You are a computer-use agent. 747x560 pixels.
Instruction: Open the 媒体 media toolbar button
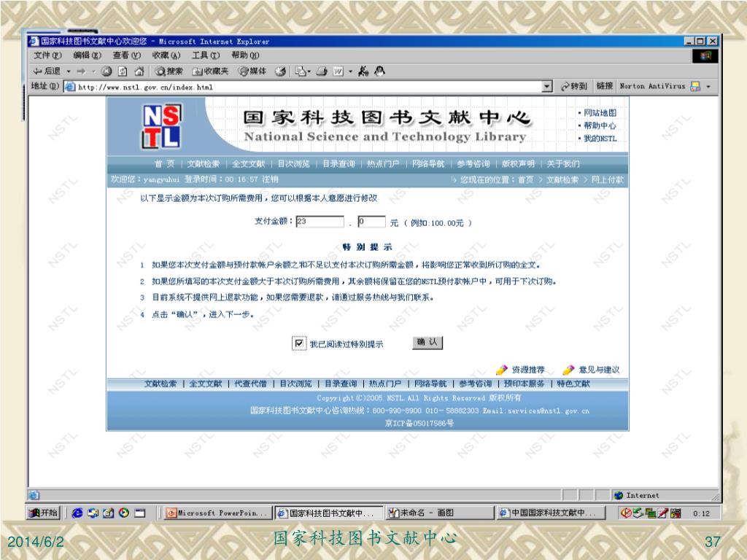click(x=252, y=71)
